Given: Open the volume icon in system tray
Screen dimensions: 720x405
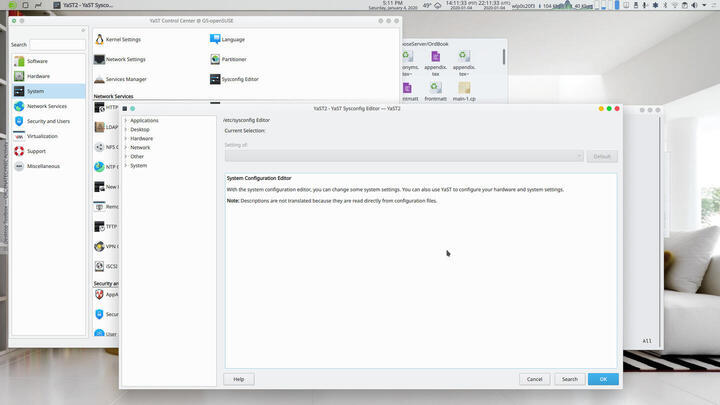Looking at the screenshot, I should tap(694, 5).
